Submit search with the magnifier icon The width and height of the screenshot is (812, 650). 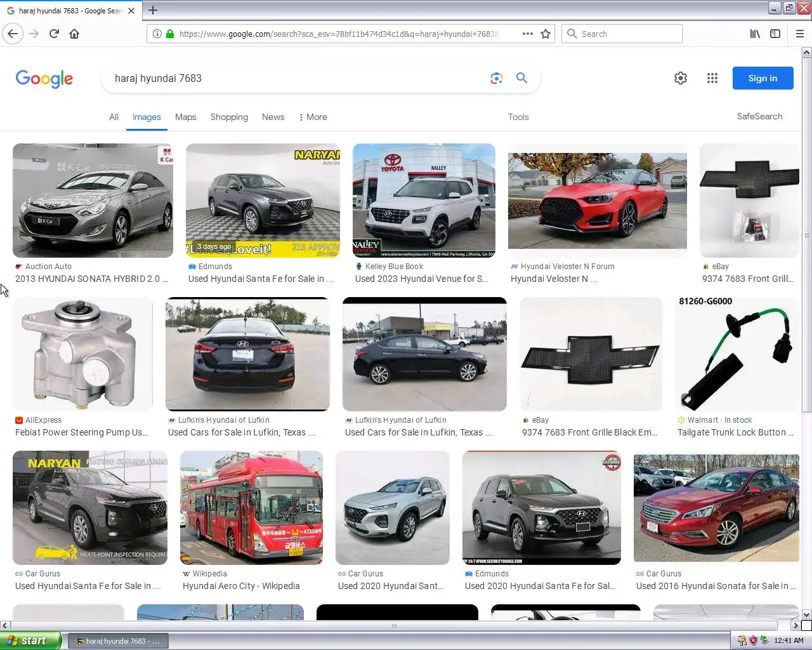click(521, 78)
